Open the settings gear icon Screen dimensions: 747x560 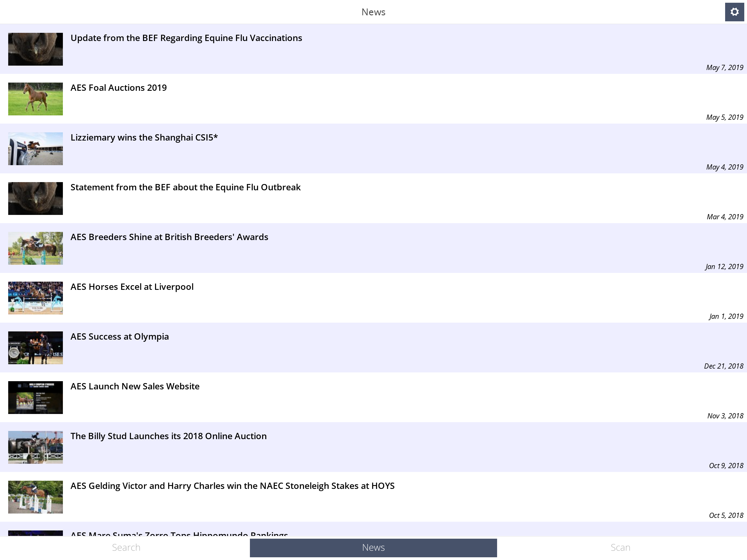(x=734, y=12)
